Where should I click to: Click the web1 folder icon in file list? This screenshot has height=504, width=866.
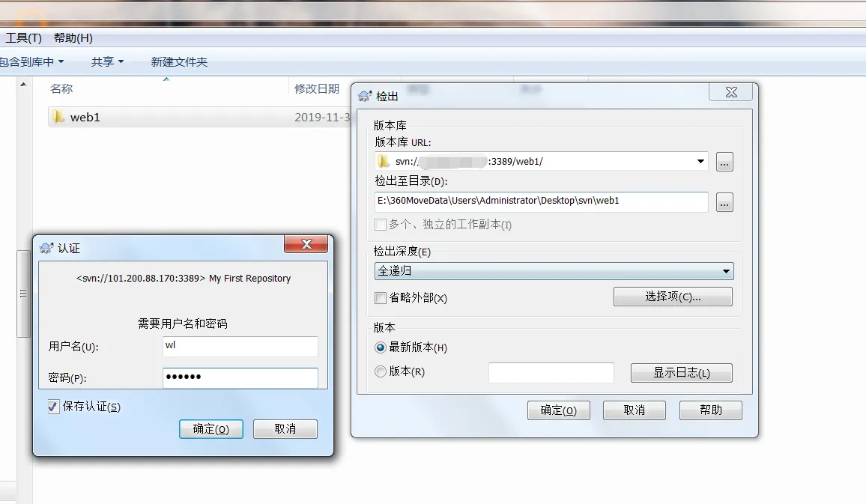point(58,117)
